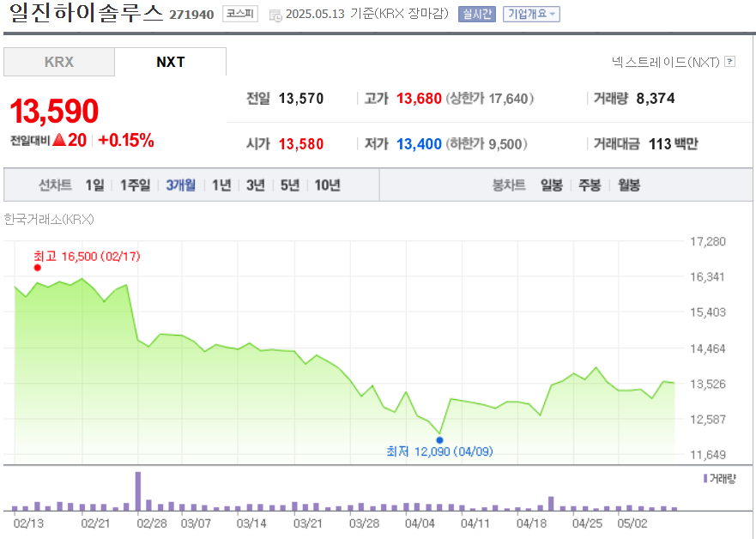Screen dimensions: 756x539
Task: Click the 전일 value 13,570
Action: click(301, 99)
